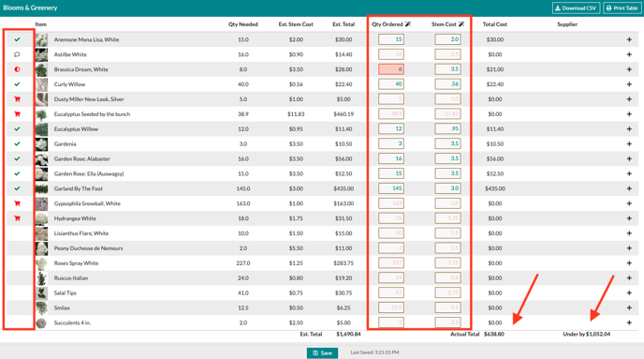This screenshot has width=644, height=359.
Task: Click Est. Stem Cost column header
Action: tap(296, 24)
